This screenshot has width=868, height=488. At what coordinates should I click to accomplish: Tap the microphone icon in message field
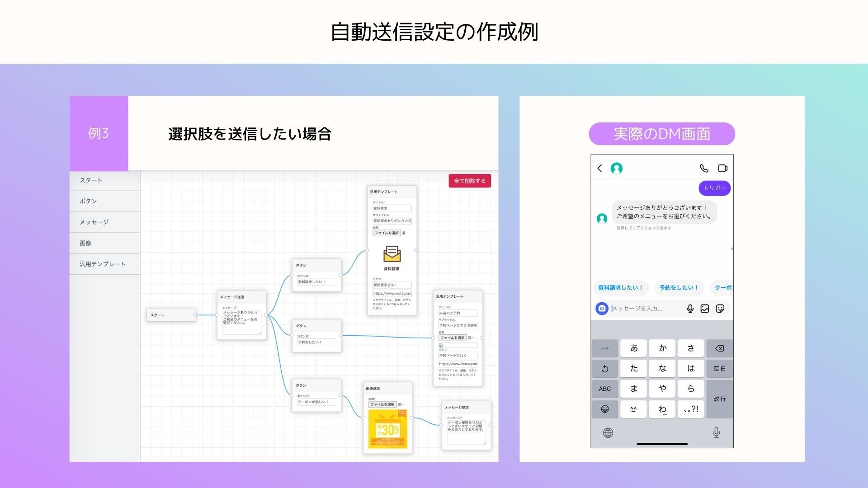point(690,308)
